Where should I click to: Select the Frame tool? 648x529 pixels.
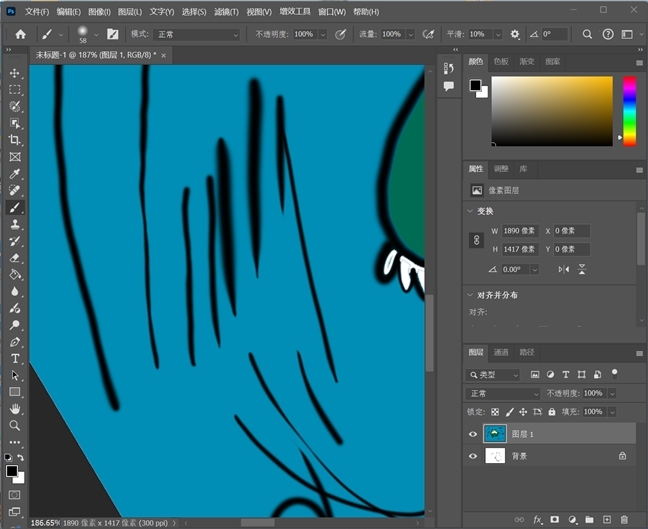(x=15, y=157)
